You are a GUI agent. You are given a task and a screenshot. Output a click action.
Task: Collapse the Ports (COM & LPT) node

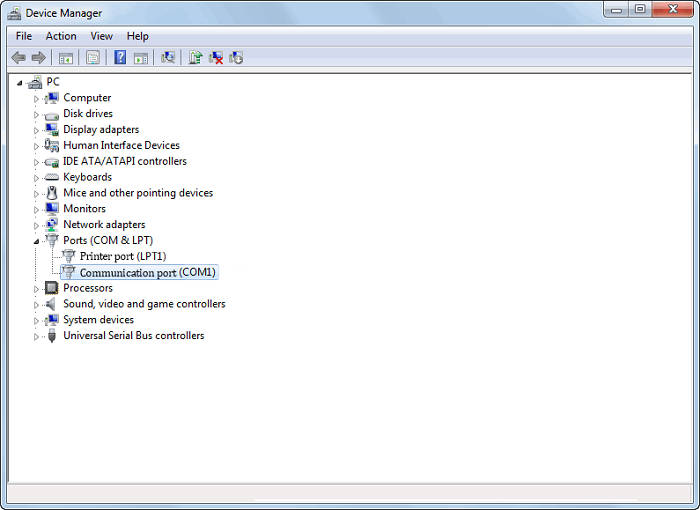click(x=36, y=242)
